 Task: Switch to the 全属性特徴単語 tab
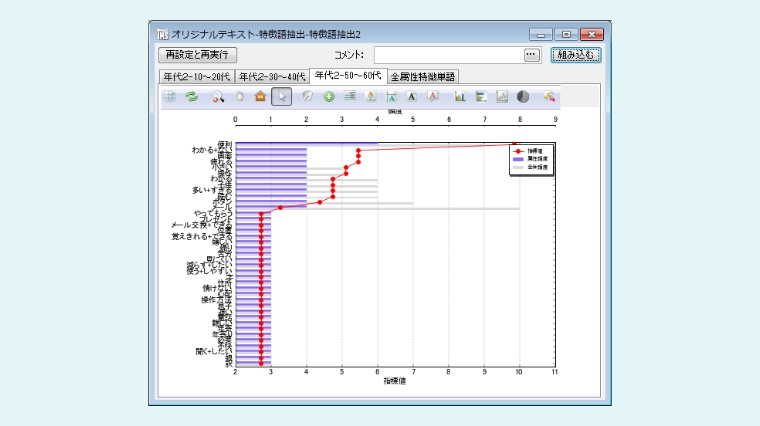point(423,77)
